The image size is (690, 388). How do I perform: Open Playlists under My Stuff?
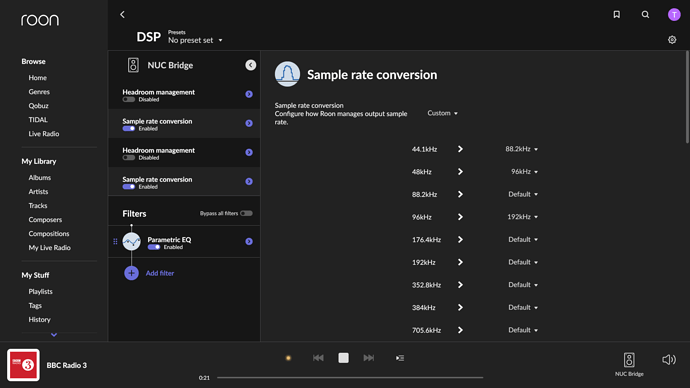(x=40, y=292)
